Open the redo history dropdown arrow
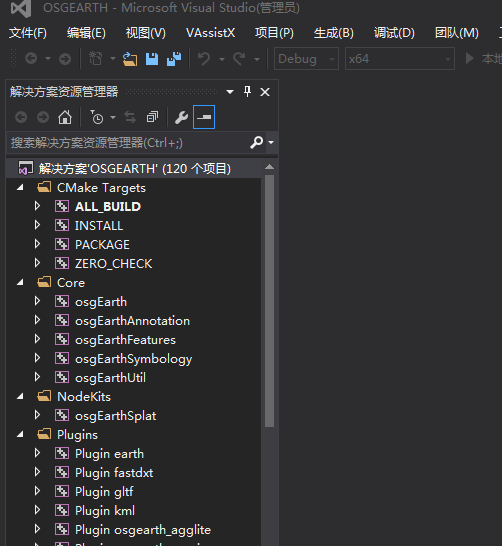The height and width of the screenshot is (546, 502). tap(257, 59)
